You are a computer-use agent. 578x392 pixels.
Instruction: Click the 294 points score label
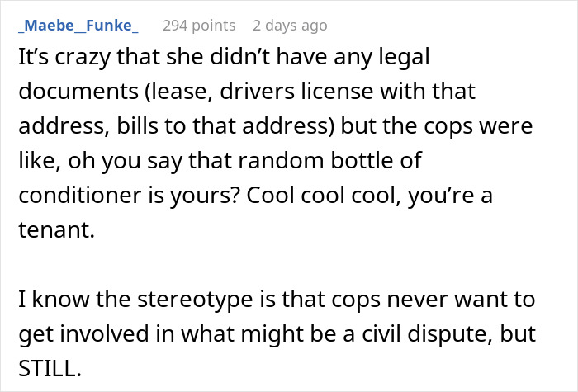[x=199, y=26]
